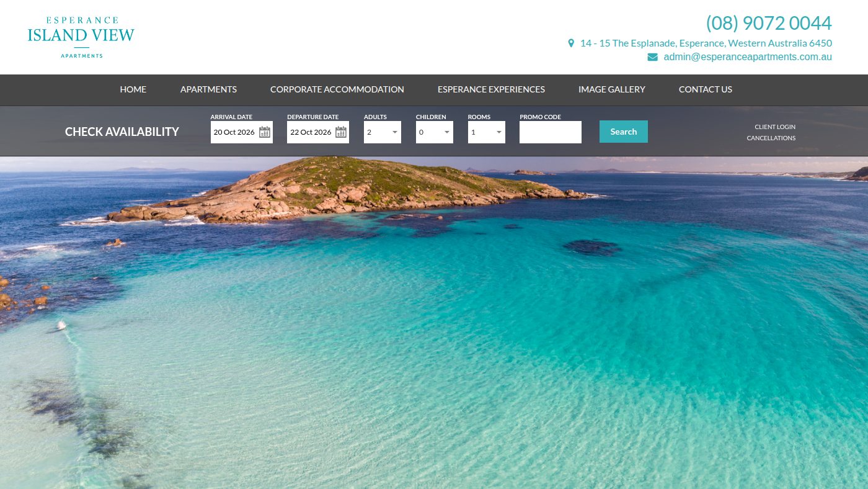Open the Client Login link

pyautogui.click(x=775, y=127)
